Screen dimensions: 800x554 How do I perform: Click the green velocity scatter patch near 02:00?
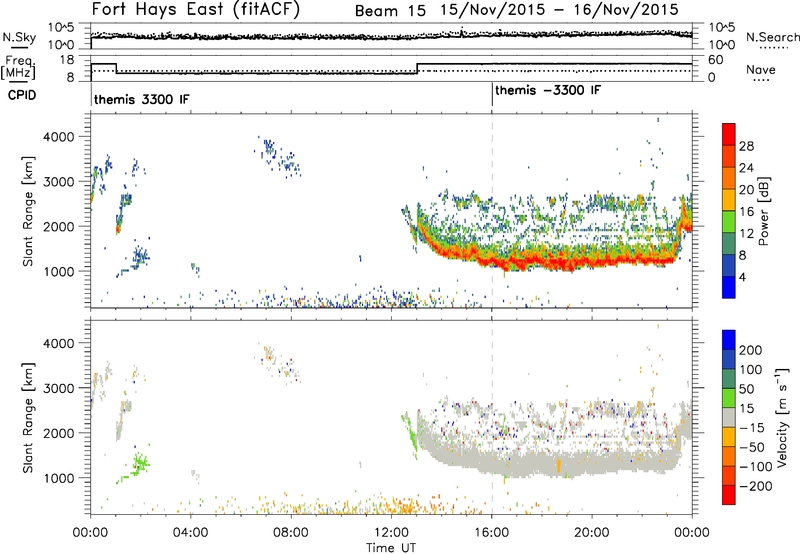(x=138, y=465)
